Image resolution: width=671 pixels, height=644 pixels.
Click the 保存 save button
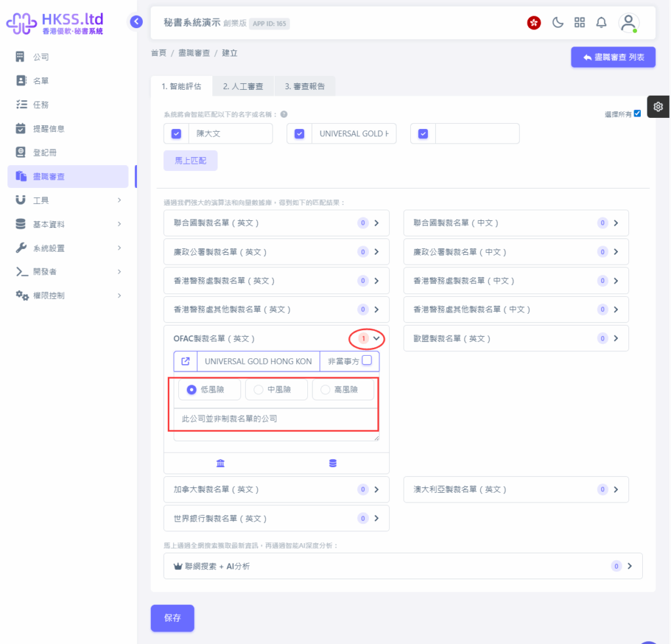pyautogui.click(x=172, y=618)
